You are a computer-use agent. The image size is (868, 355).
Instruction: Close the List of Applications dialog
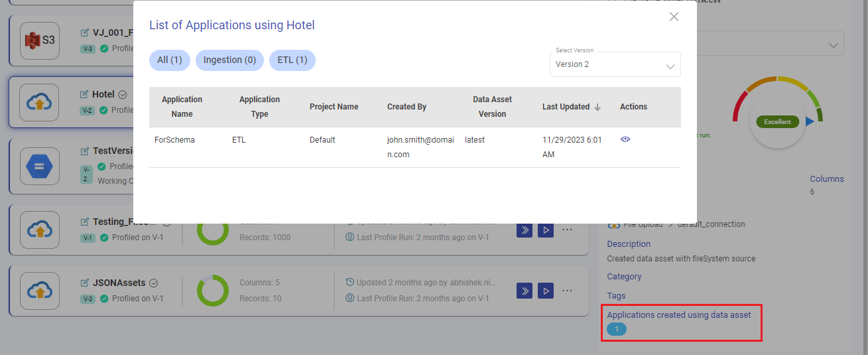tap(674, 17)
